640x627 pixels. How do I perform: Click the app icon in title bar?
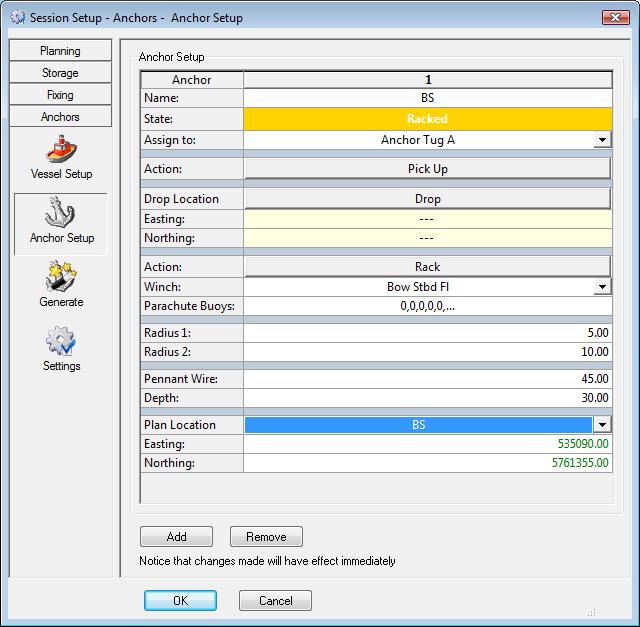click(x=16, y=18)
